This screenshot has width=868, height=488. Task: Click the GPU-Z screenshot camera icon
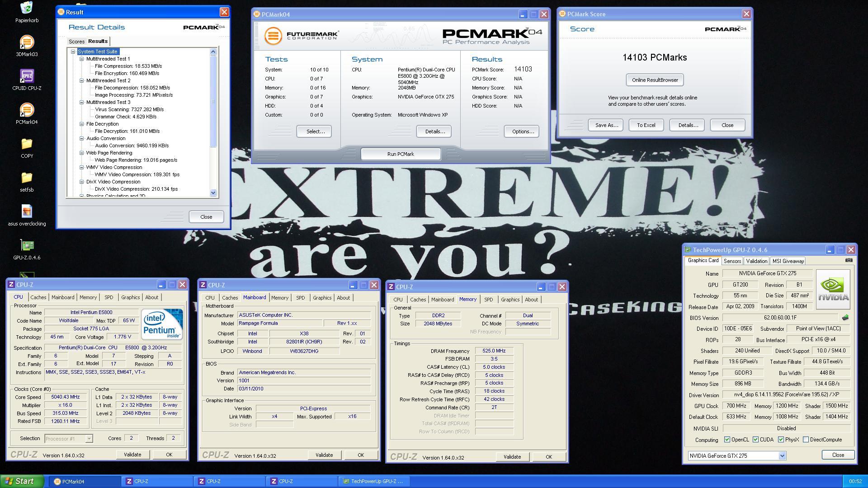[x=849, y=260]
